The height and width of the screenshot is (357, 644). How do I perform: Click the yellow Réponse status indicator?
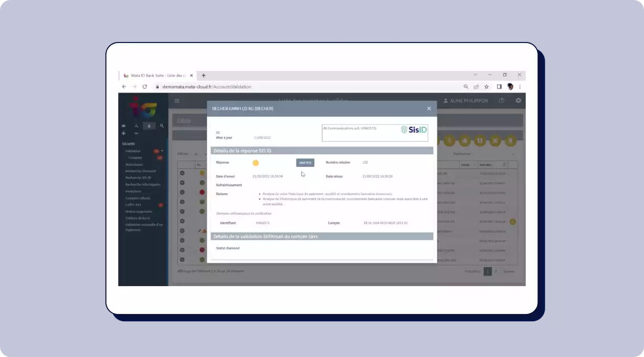[x=255, y=163]
